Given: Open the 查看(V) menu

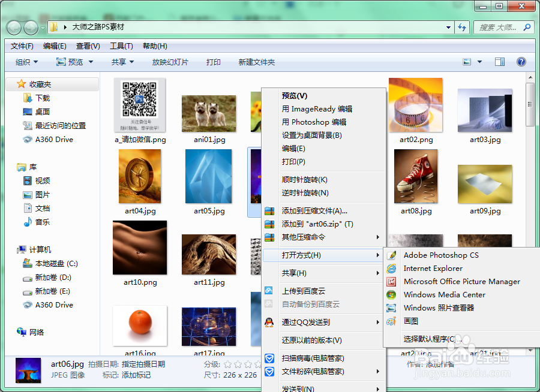Looking at the screenshot, I should 88,46.
